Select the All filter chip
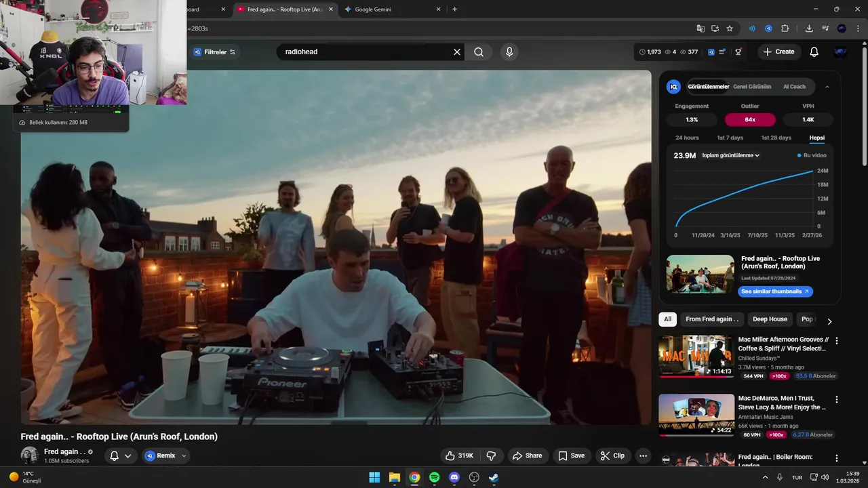Image resolution: width=868 pixels, height=488 pixels. point(668,319)
